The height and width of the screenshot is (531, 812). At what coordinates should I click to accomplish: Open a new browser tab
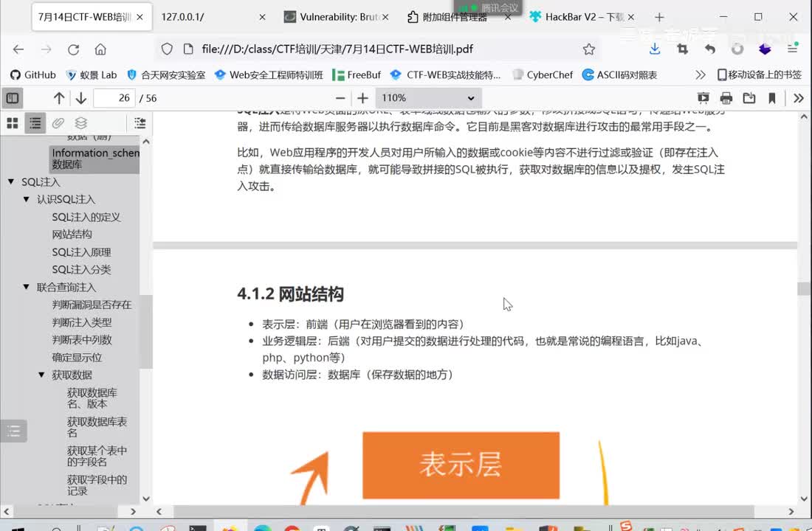(659, 17)
